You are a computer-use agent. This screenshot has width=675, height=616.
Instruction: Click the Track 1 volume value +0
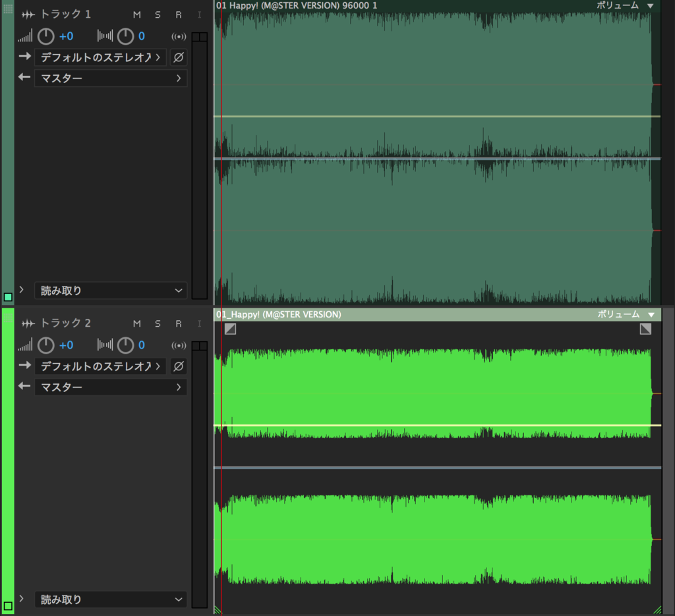(66, 36)
